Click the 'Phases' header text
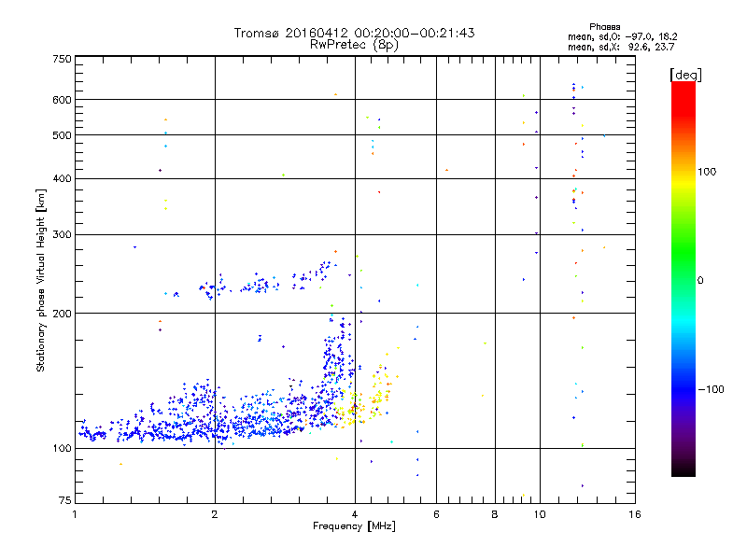Screen dimensions: 747x560 point(604,27)
